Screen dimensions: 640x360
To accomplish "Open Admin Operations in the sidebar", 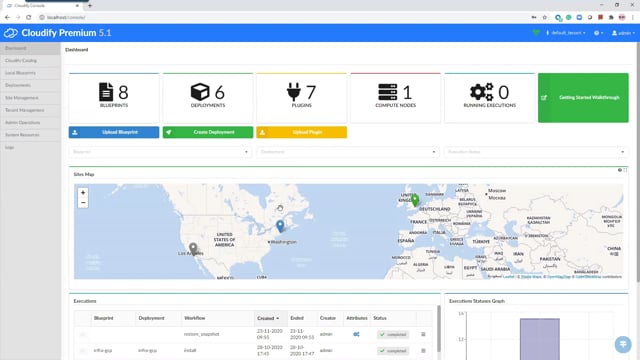I will (31, 122).
